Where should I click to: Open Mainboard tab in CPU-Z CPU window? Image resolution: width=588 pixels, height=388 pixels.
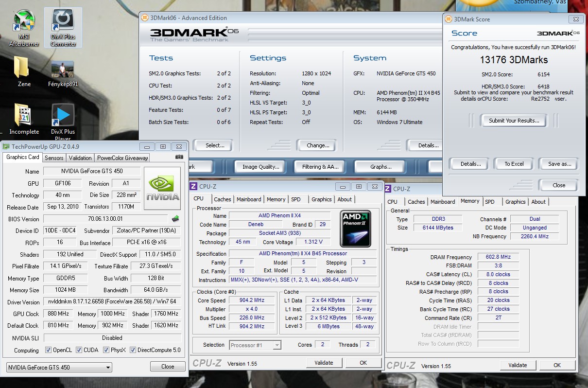pyautogui.click(x=249, y=199)
